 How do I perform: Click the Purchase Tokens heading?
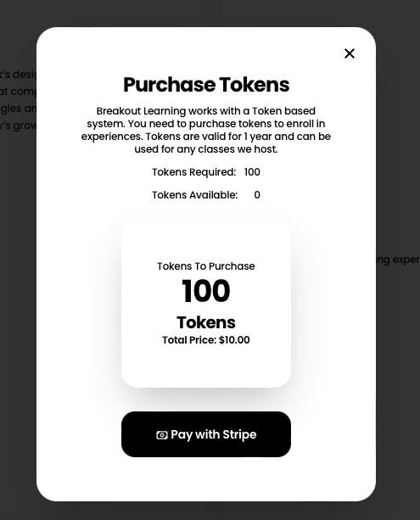(x=206, y=84)
